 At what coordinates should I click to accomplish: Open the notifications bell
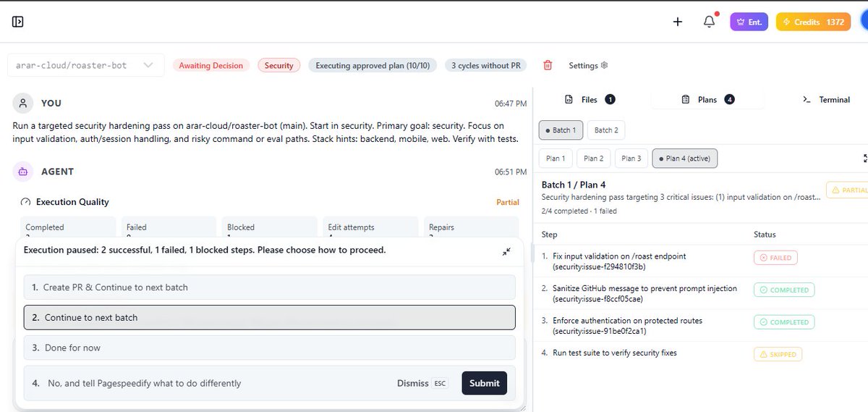pos(710,21)
